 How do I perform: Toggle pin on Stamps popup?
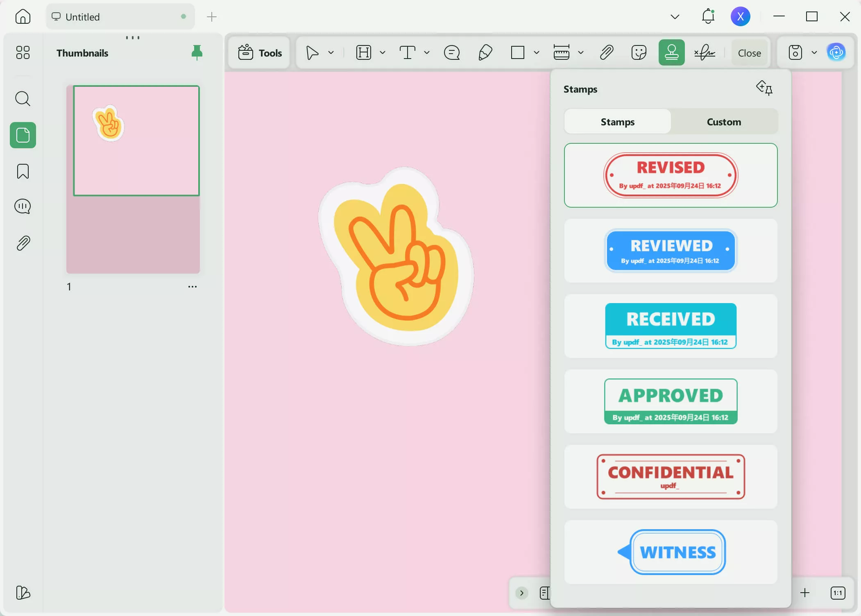764,88
